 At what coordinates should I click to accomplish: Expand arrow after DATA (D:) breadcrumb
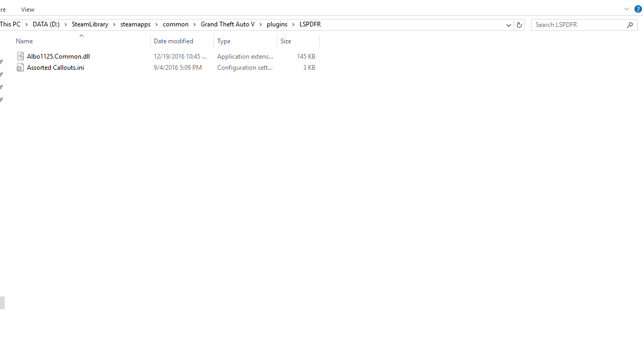point(66,25)
